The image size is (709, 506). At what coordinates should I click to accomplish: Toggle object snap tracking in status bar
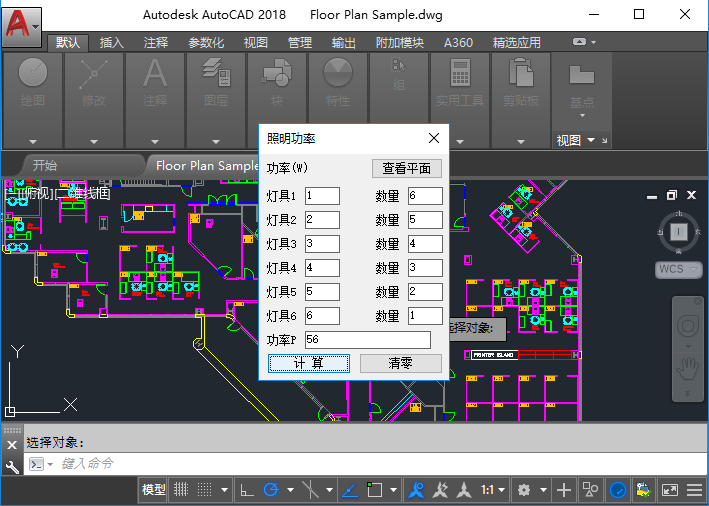click(349, 490)
